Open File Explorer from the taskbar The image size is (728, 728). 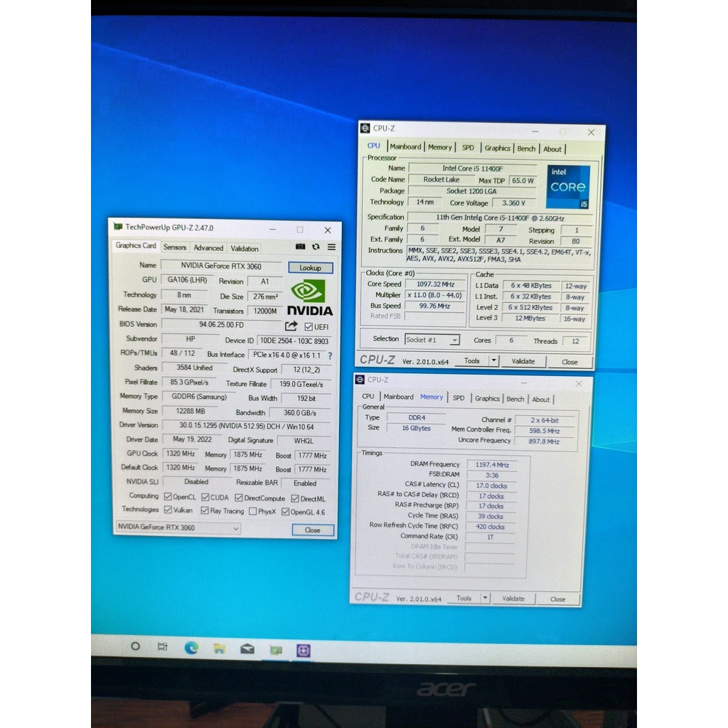point(220,648)
